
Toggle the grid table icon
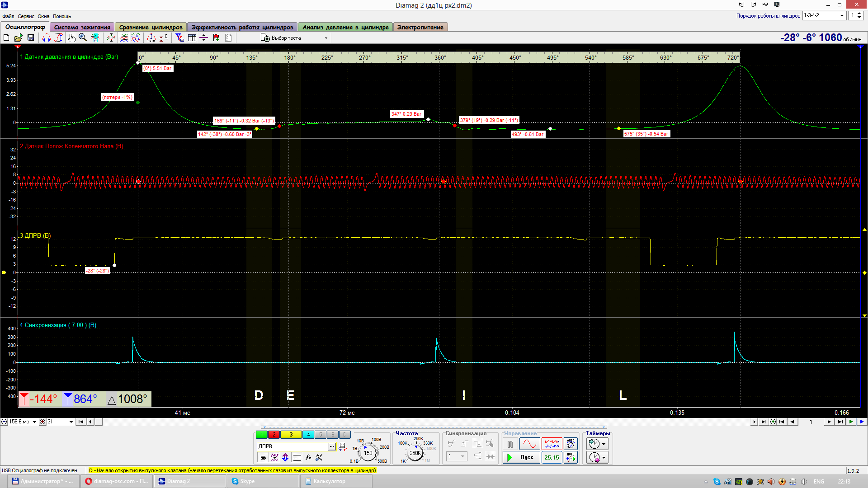point(192,38)
